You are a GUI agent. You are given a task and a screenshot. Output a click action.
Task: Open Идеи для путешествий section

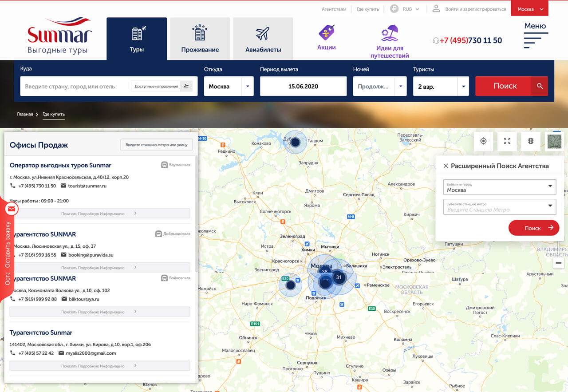[x=390, y=42]
